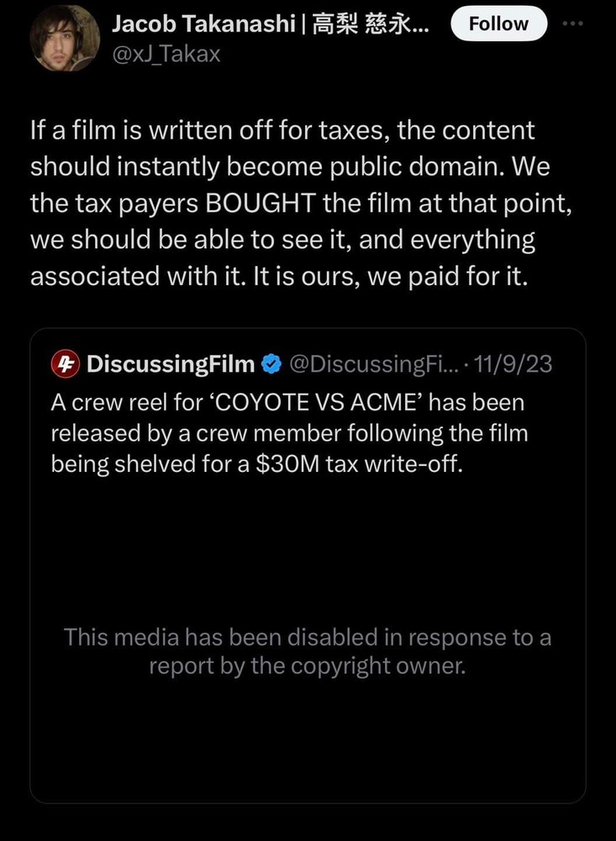Open Jacob Takanashi's profile picture
This screenshot has width=616, height=841.
click(65, 39)
